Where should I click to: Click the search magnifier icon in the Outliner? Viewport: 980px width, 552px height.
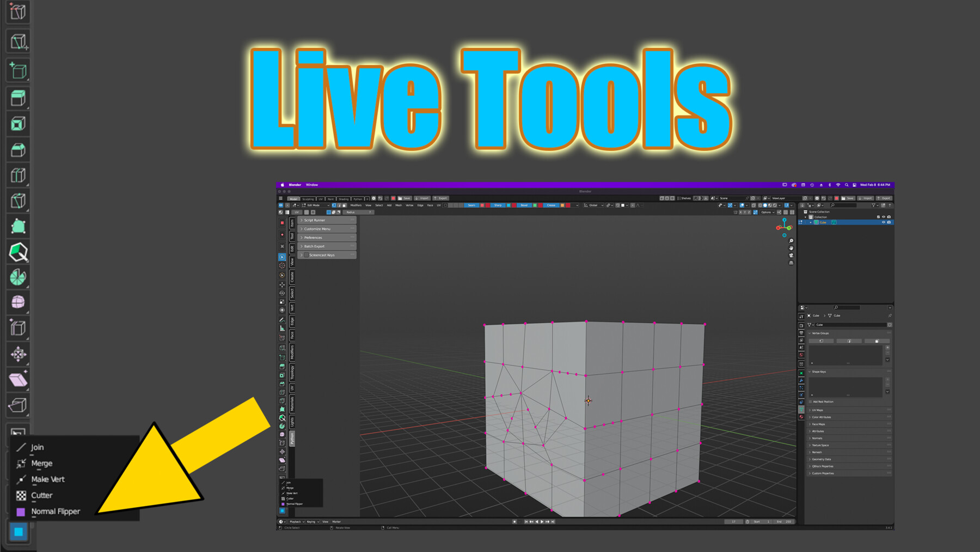point(832,205)
